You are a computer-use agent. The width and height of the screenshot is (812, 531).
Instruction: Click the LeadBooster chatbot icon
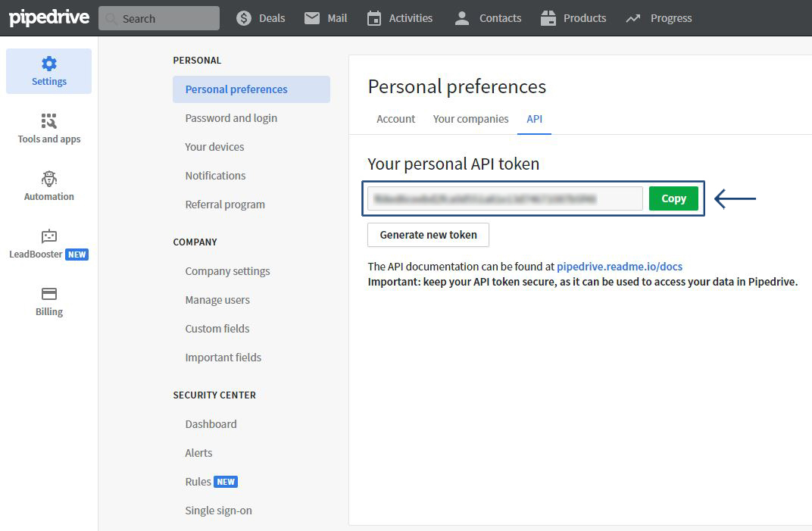(49, 236)
